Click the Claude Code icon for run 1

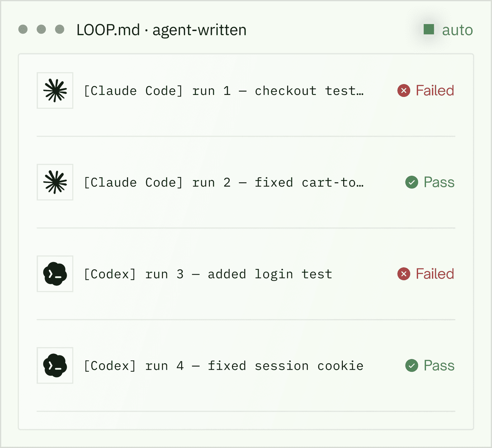pyautogui.click(x=55, y=91)
